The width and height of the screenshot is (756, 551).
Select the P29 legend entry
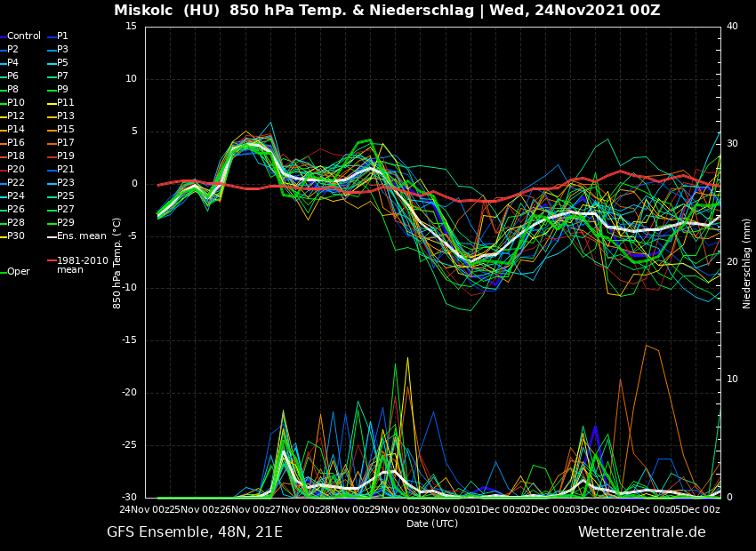click(66, 223)
